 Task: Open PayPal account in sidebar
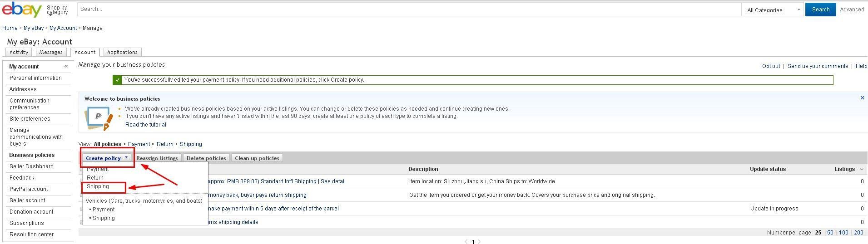29,189
